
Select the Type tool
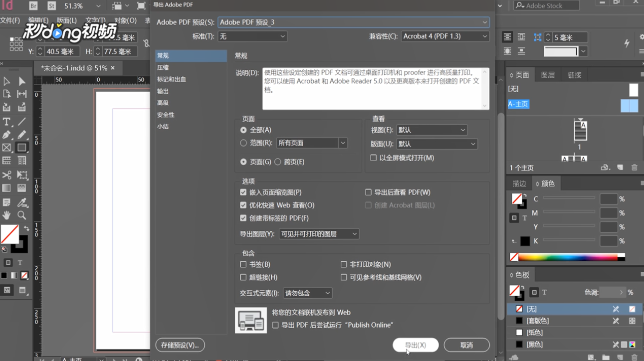coord(6,122)
